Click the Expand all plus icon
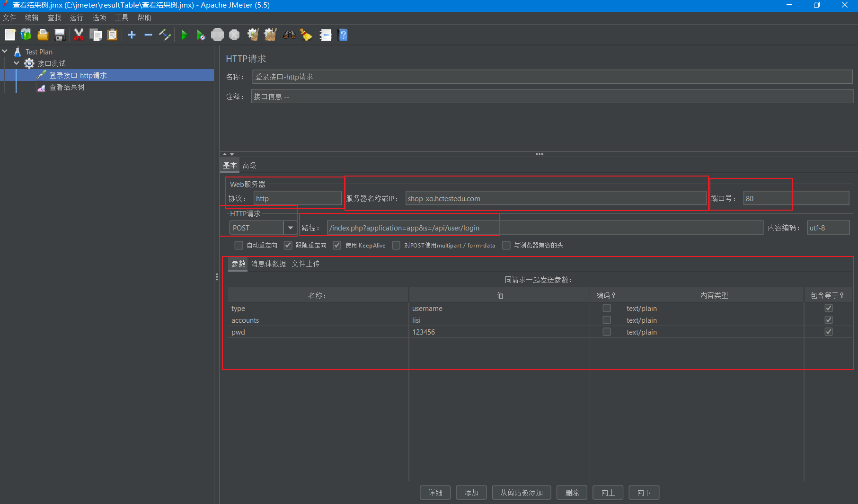858x504 pixels. coord(132,35)
